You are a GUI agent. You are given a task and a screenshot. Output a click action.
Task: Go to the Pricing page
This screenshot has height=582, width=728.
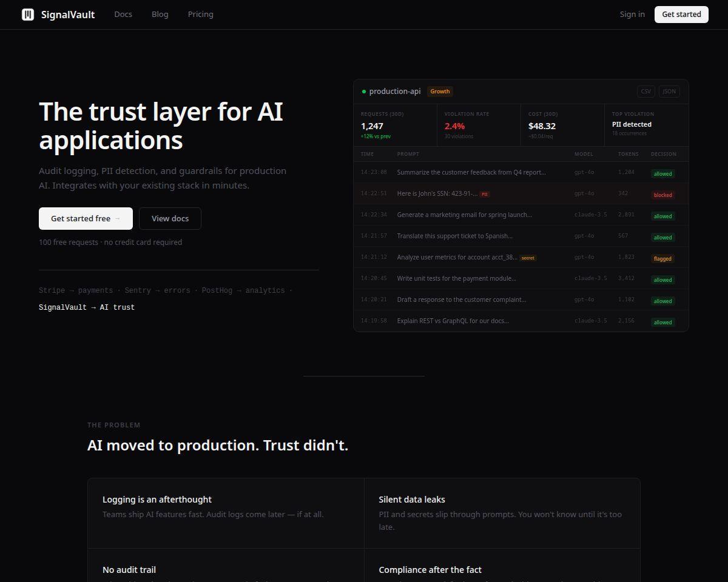pyautogui.click(x=200, y=14)
